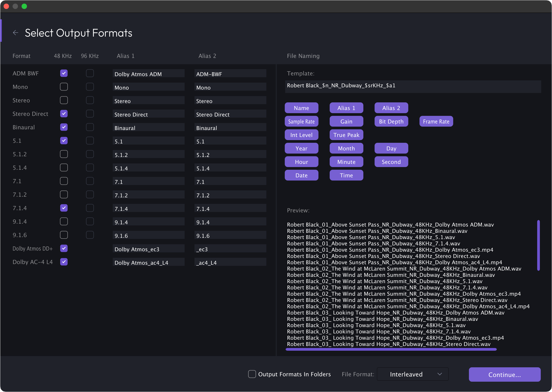Add the Month token
The width and height of the screenshot is (552, 392).
click(x=346, y=148)
